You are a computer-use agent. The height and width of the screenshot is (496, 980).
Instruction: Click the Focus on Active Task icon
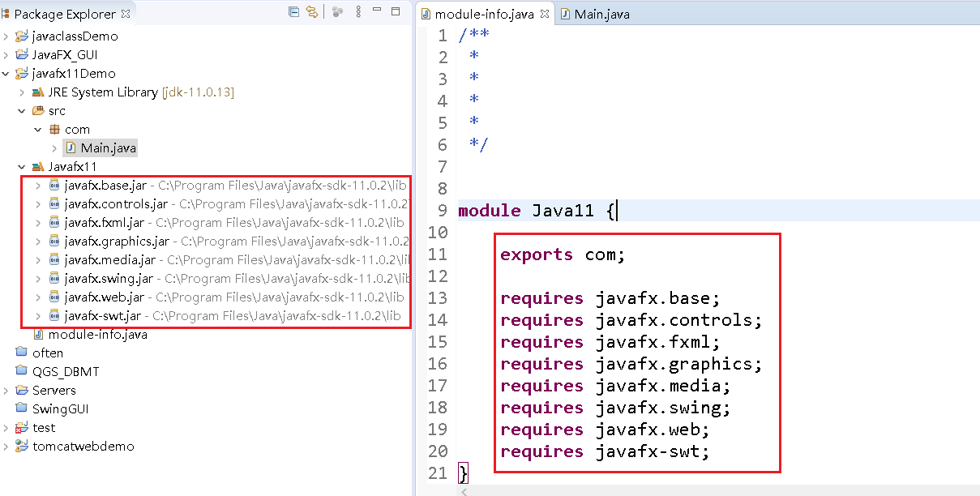338,11
